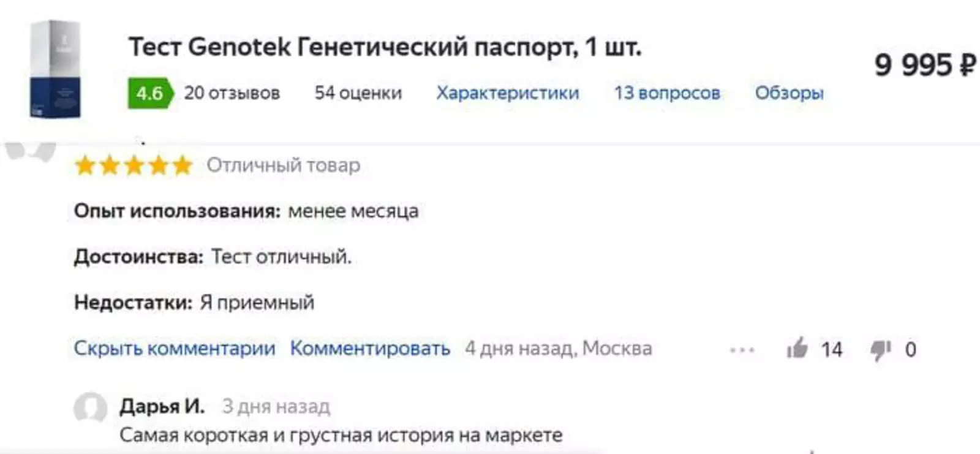980x454 pixels.
Task: Open the 13 вопросов section
Action: (x=667, y=93)
